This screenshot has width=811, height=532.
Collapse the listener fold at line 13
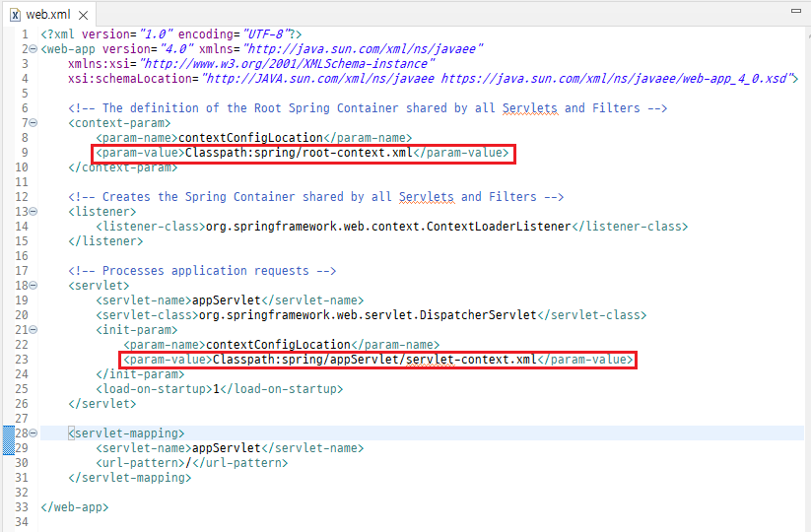[x=34, y=212]
